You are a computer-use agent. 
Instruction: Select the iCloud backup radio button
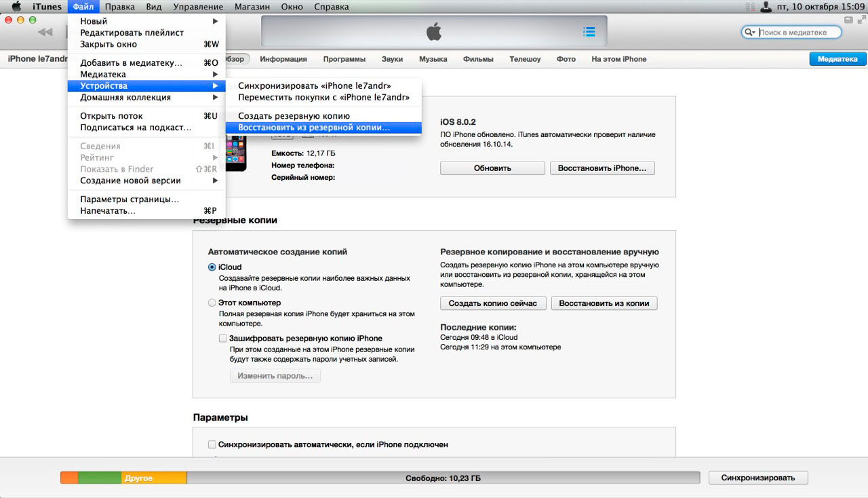212,267
